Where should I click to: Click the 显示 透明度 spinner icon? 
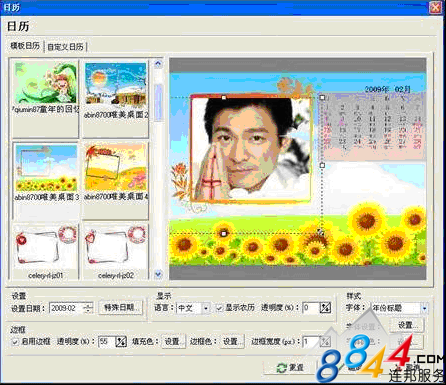[325, 308]
